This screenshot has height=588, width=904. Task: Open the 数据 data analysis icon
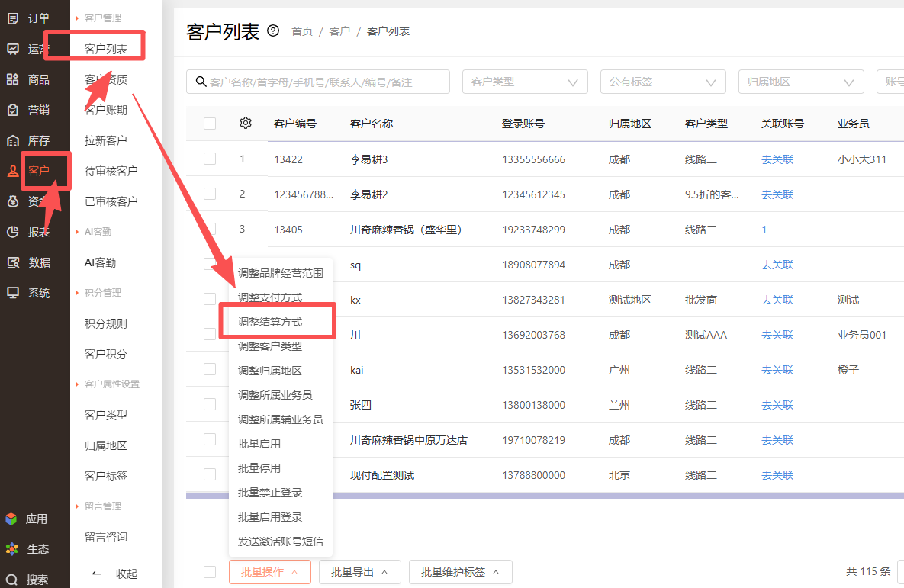13,263
